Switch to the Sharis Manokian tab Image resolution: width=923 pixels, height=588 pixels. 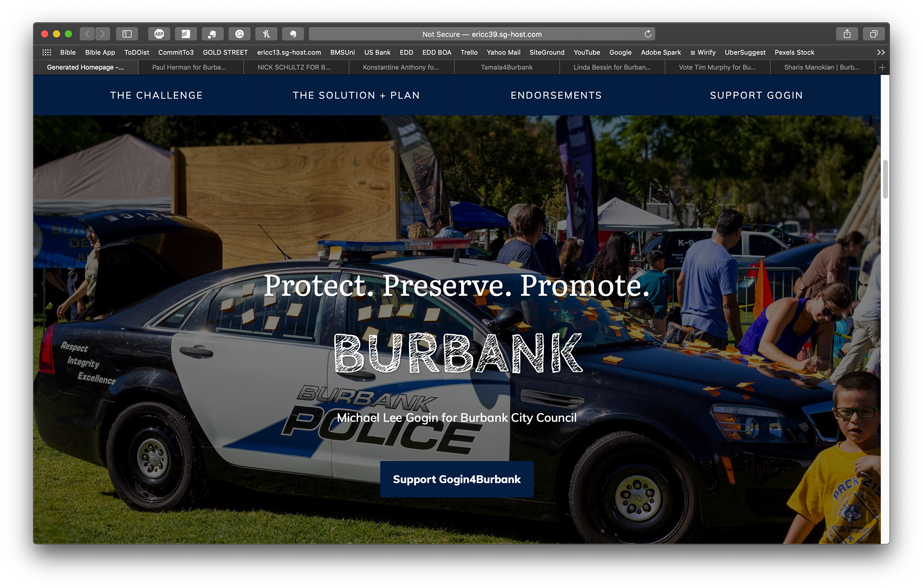[x=822, y=67]
